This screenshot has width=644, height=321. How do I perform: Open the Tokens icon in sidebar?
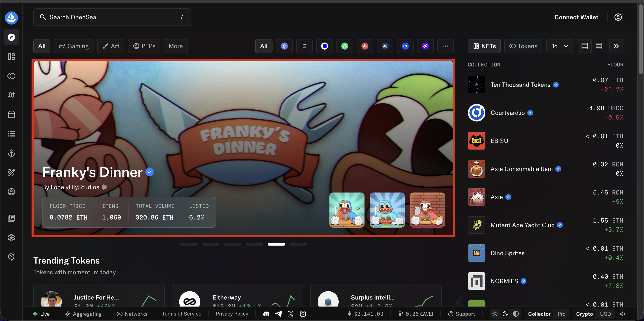click(11, 76)
